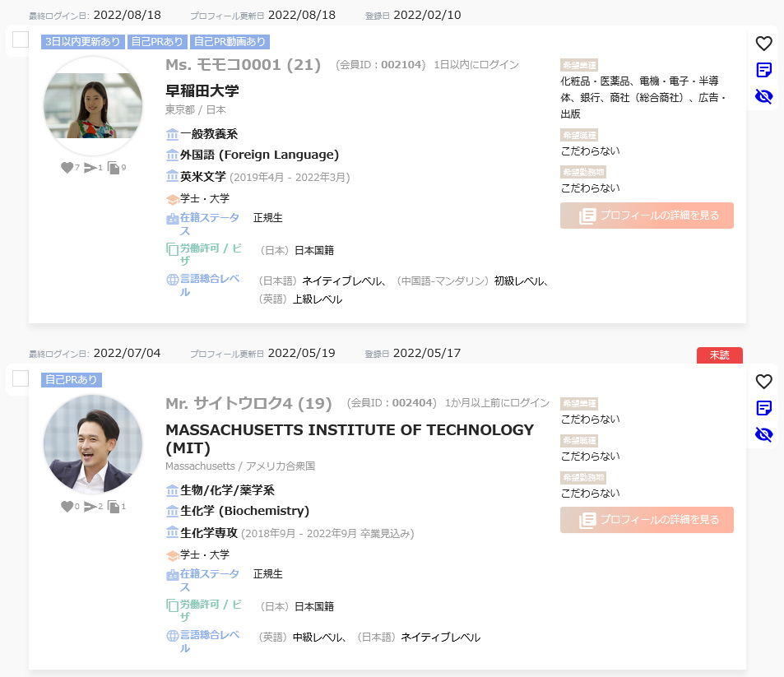Click 1か月以上前にログイン status text
This screenshot has height=677, width=784.
click(x=497, y=403)
